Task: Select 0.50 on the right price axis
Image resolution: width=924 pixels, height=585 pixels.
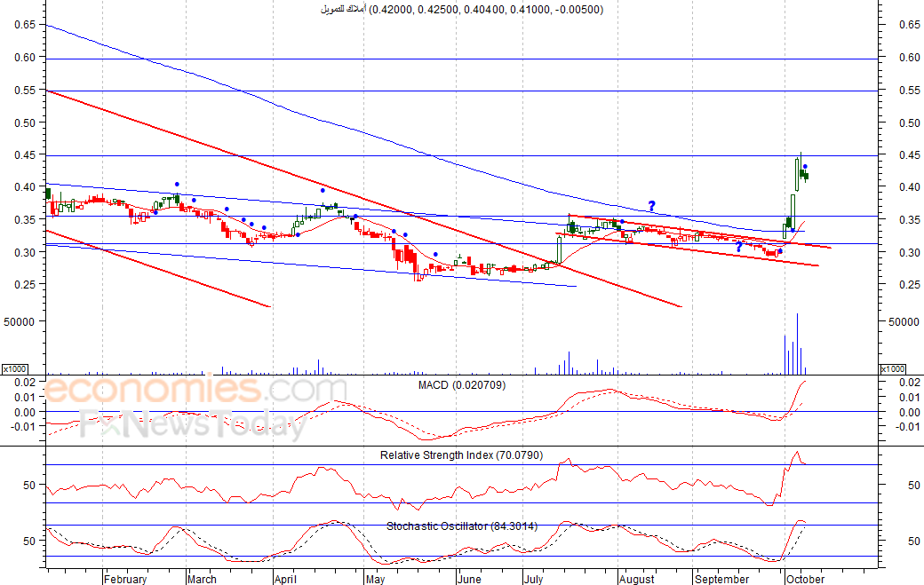Action: pos(910,123)
